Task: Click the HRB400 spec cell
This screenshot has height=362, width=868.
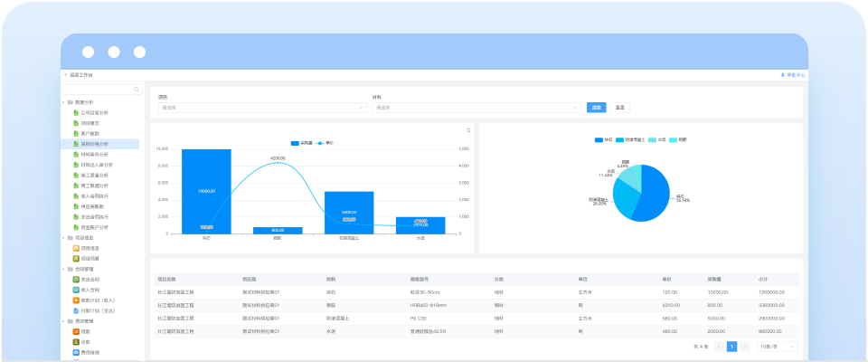Action: pyautogui.click(x=428, y=306)
